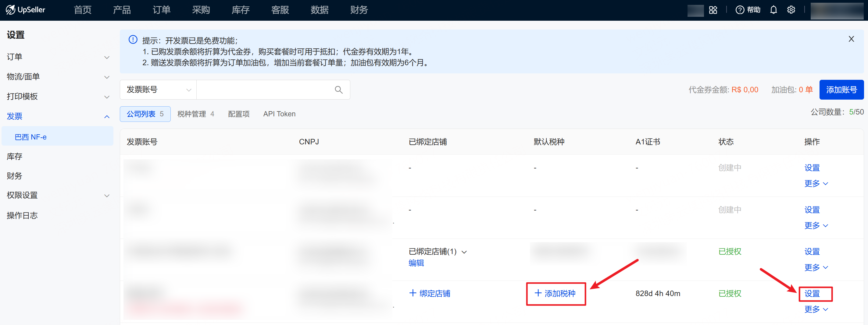Click the help question mark icon
Viewport: 868px width, 325px height.
[x=740, y=10]
